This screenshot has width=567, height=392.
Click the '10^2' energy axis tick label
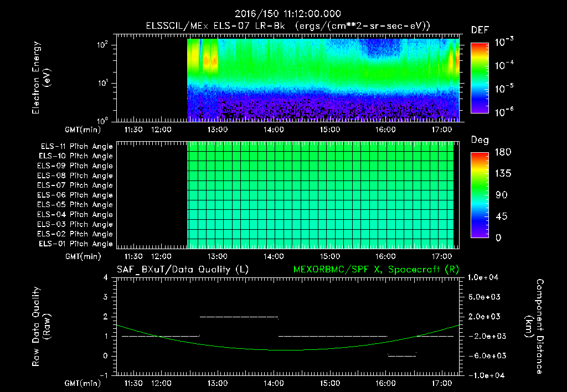click(x=103, y=45)
